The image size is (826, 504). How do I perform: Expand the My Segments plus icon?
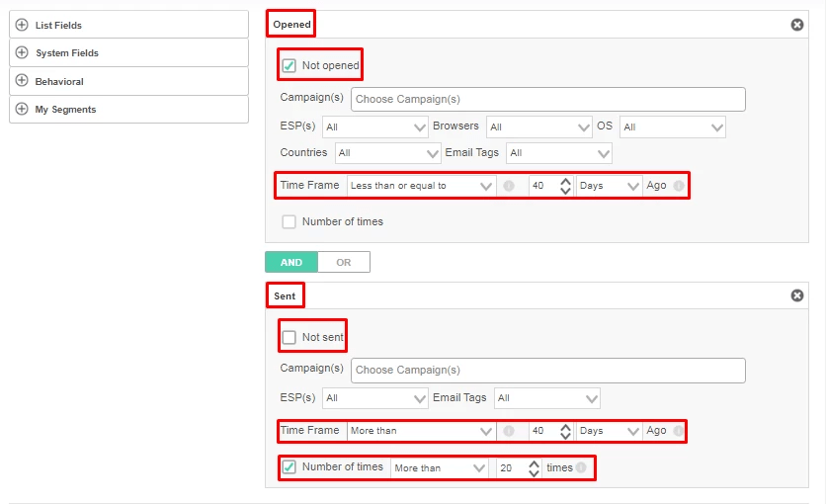click(22, 109)
